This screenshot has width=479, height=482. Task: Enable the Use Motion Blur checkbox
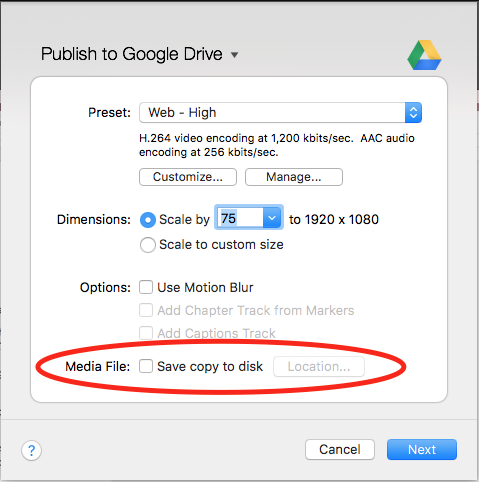[x=146, y=287]
